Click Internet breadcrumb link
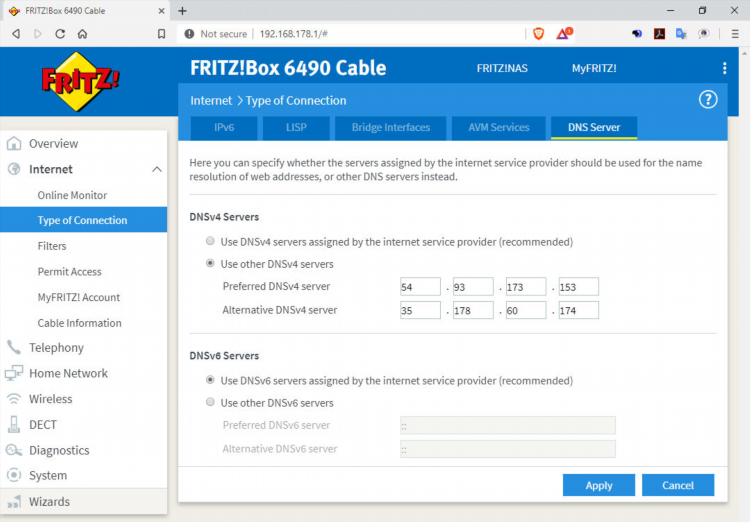The height and width of the screenshot is (522, 750). pyautogui.click(x=211, y=100)
